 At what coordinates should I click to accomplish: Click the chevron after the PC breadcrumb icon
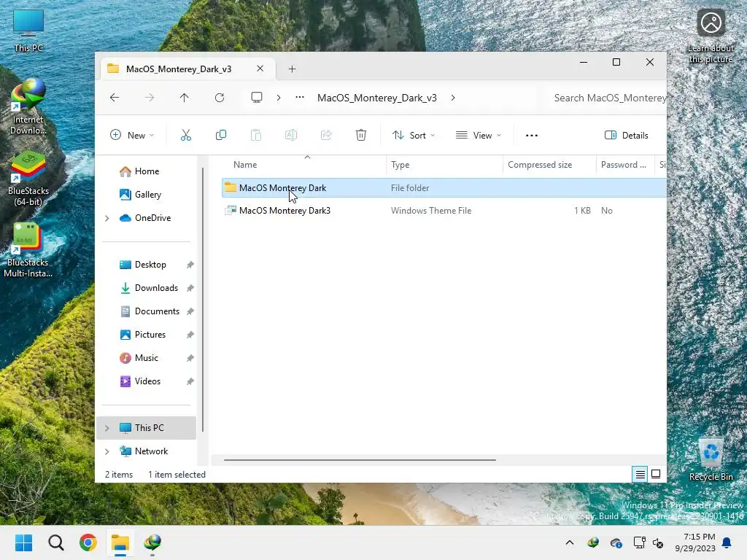click(x=279, y=98)
